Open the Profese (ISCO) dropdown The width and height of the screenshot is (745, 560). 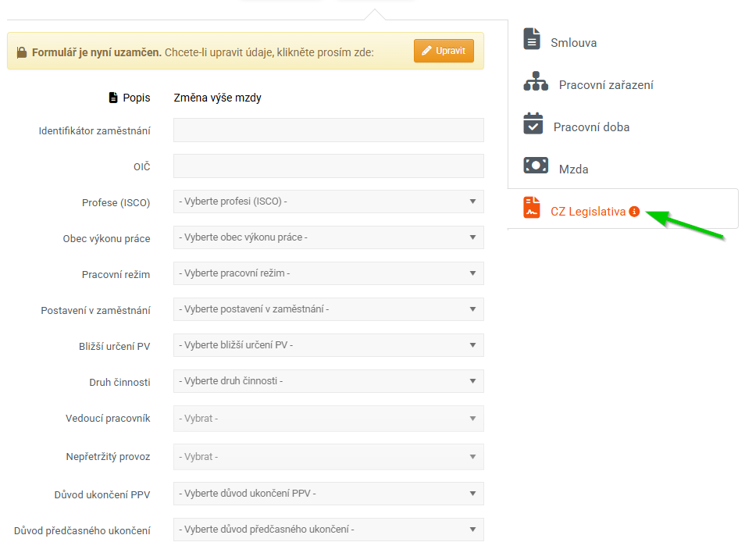click(328, 202)
